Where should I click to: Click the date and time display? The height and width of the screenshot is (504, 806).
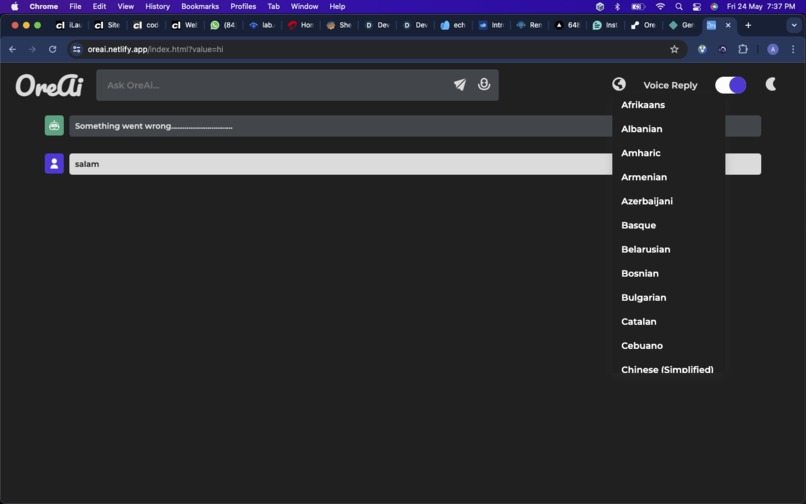coord(761,7)
